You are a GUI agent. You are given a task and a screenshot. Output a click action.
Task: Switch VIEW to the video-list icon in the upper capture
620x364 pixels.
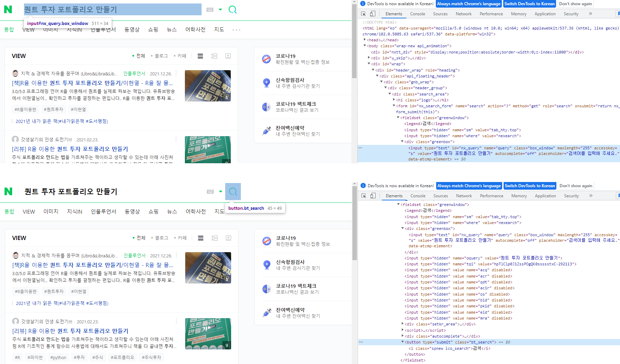pyautogui.click(x=228, y=56)
